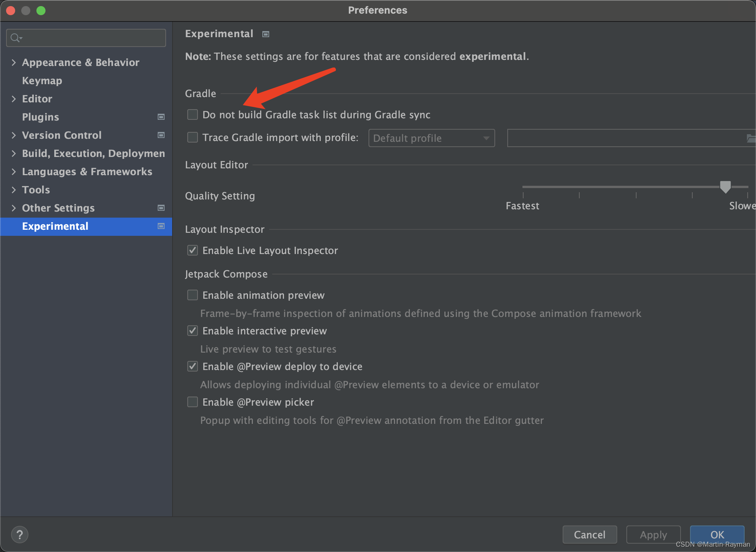Click the modified-settings icon beside Experimental in sidebar
Image resolution: width=756 pixels, height=552 pixels.
pos(161,226)
